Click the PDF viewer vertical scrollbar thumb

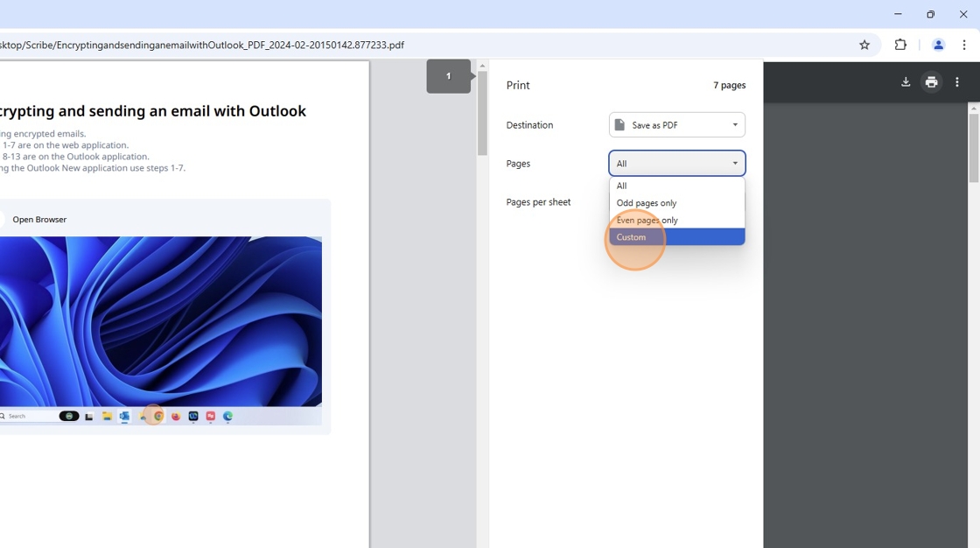point(974,148)
